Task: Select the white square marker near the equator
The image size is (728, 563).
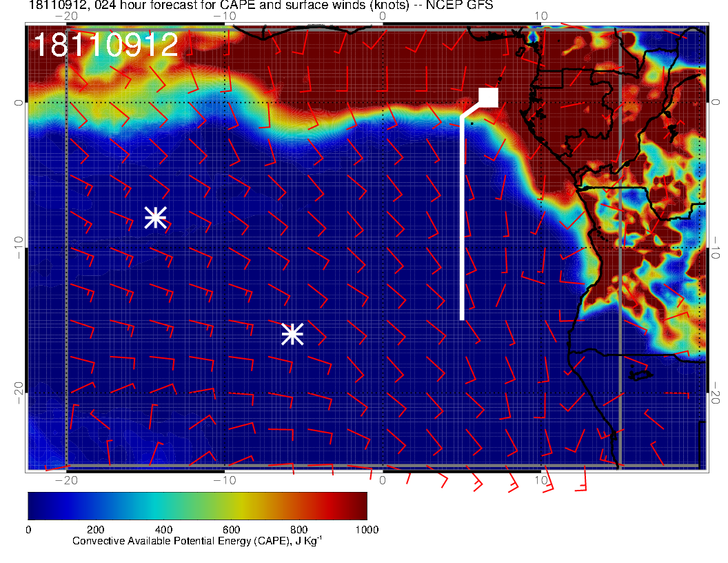Action: point(489,97)
